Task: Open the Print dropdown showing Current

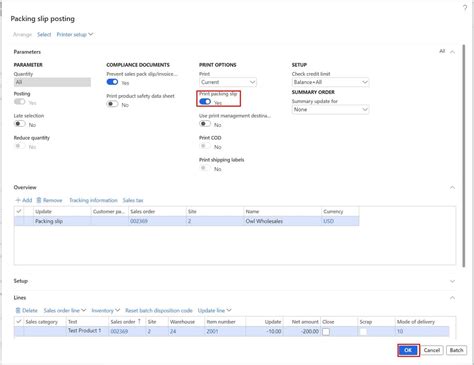Action: pos(228,82)
